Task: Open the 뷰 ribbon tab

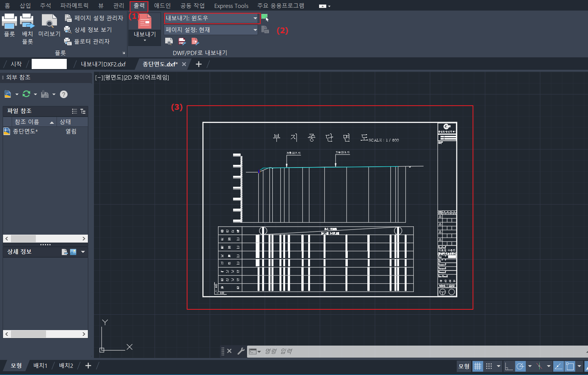Action: pyautogui.click(x=101, y=6)
